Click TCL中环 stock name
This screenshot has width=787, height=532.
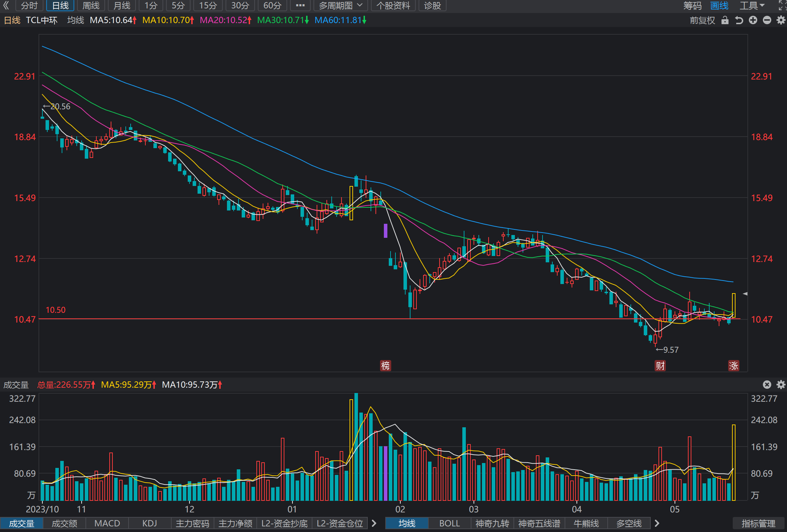click(x=42, y=20)
